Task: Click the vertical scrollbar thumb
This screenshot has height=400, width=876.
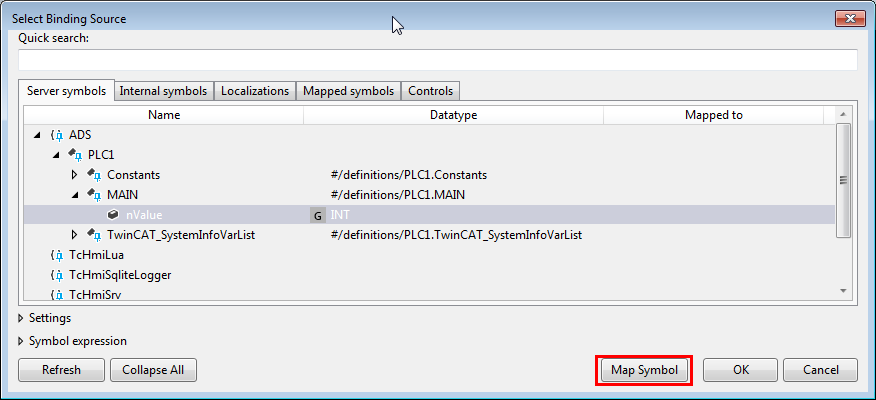Action: click(843, 180)
